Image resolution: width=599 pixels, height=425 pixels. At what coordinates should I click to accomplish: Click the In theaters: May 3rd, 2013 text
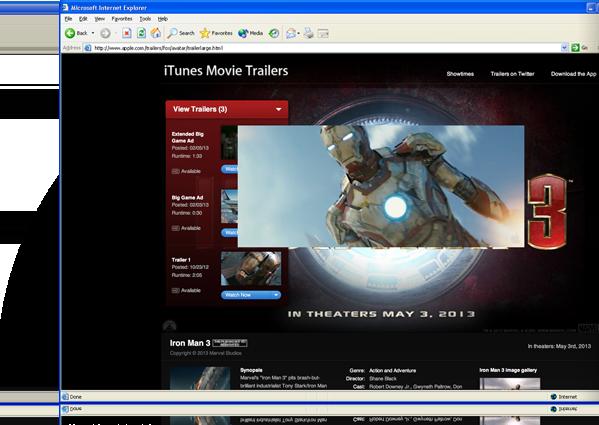click(x=559, y=346)
